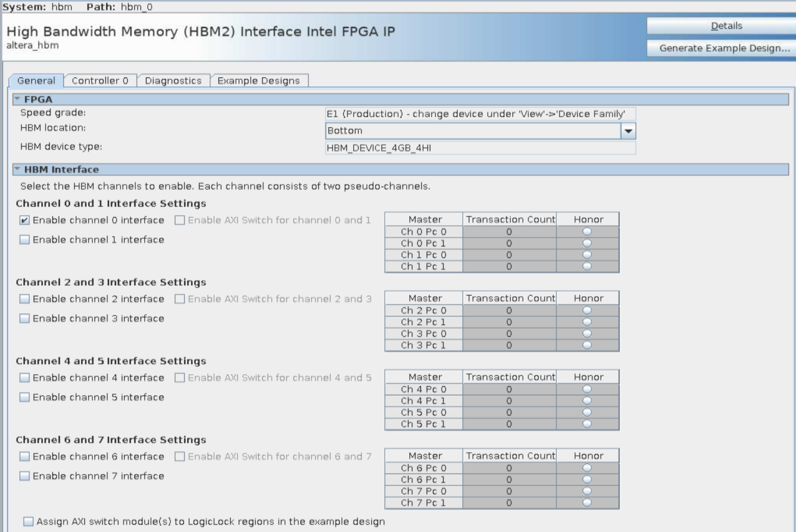
Task: Check Enable channel 3 interface
Action: 24,319
